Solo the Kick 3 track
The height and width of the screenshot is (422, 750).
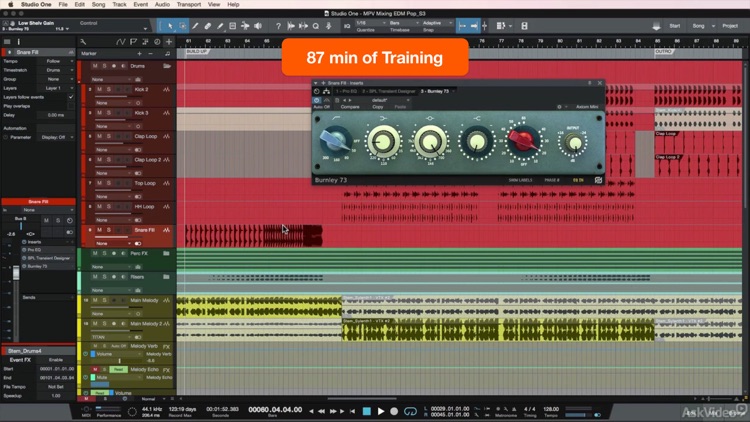coord(109,113)
